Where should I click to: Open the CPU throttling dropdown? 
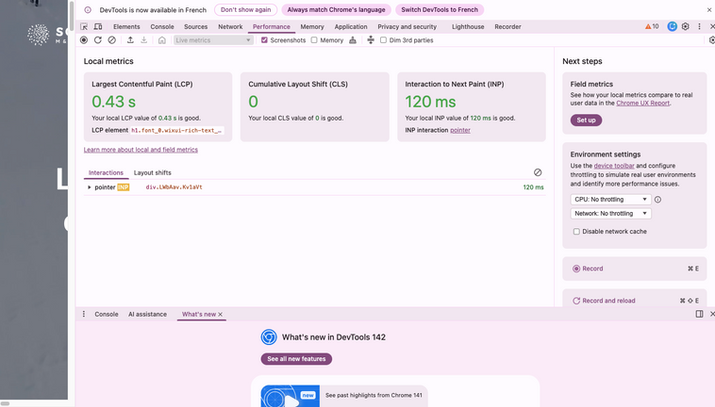click(x=610, y=200)
